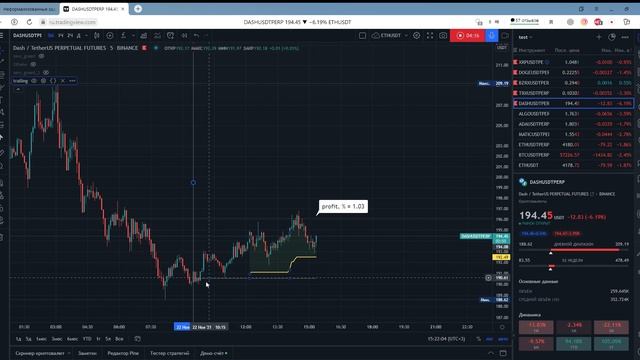The width and height of the screenshot is (640, 360).
Task: Select ADAUSDTPERP in the watchlist
Action: [573, 124]
